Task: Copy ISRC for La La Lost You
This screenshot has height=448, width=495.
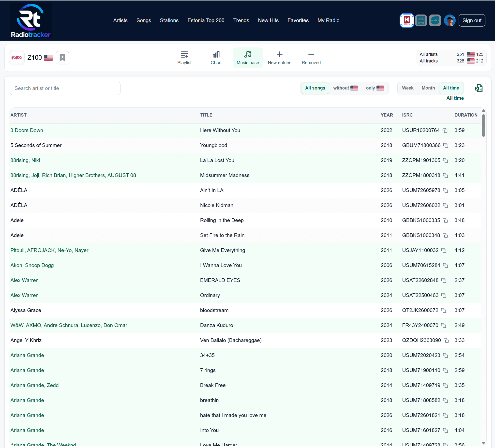Action: click(446, 160)
